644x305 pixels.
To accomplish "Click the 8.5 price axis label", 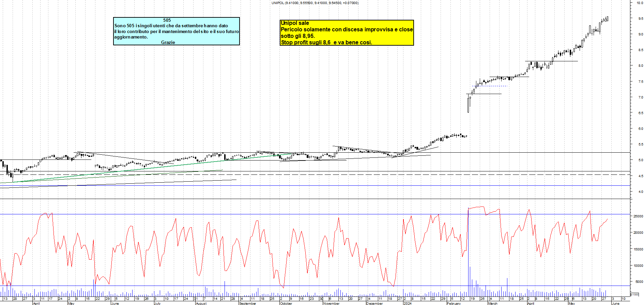I will [x=641, y=50].
